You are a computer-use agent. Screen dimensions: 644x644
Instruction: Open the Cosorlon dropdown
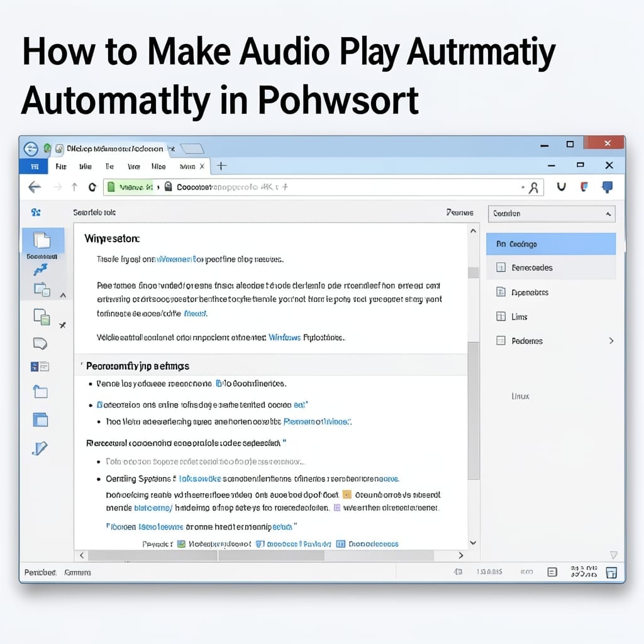(552, 214)
